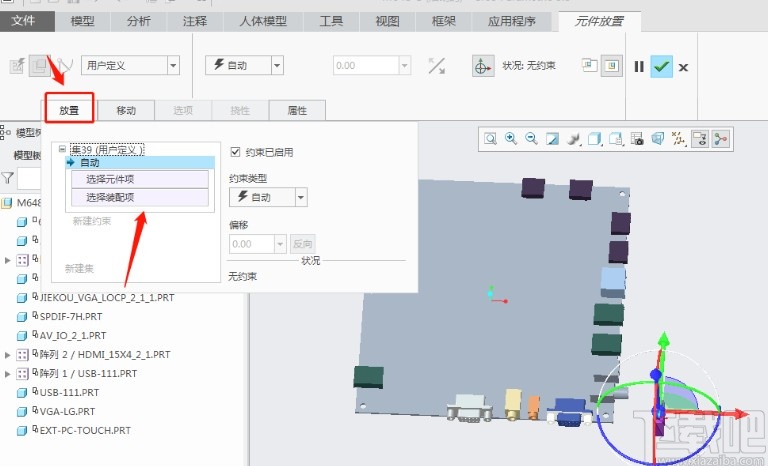Screen dimensions: 768x466
Task: Open the offset value dropdown in the dashboard
Action: (405, 65)
